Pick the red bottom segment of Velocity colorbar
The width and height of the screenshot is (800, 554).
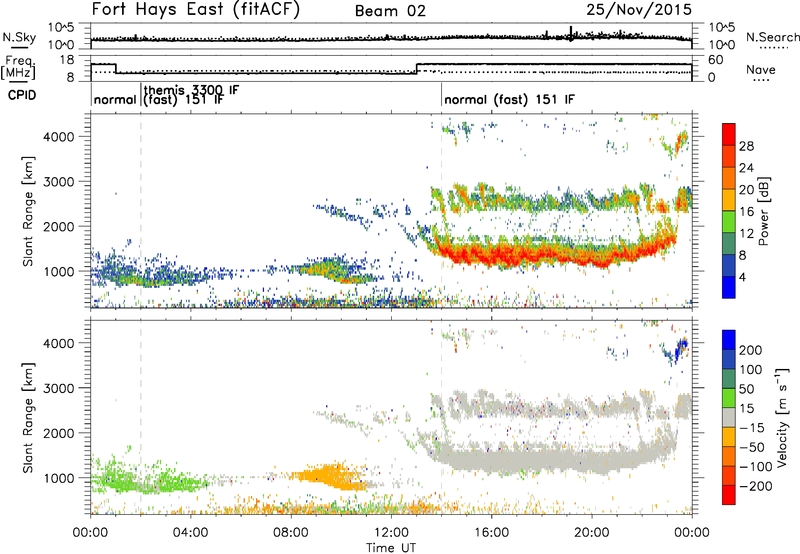[729, 495]
